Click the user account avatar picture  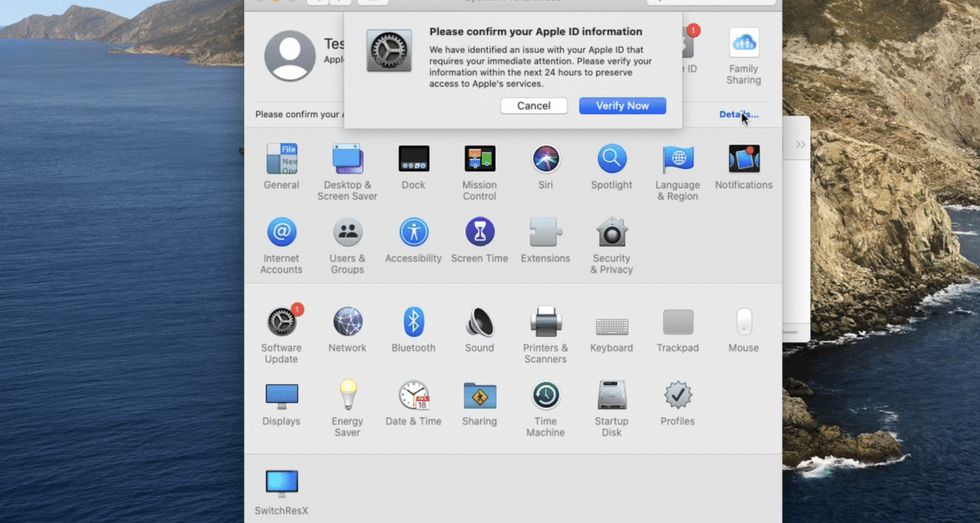(x=290, y=56)
